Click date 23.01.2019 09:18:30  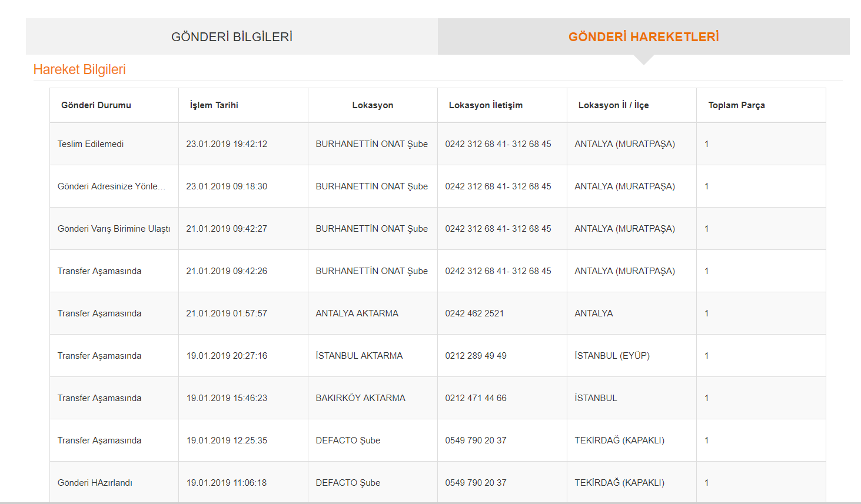[x=227, y=186]
